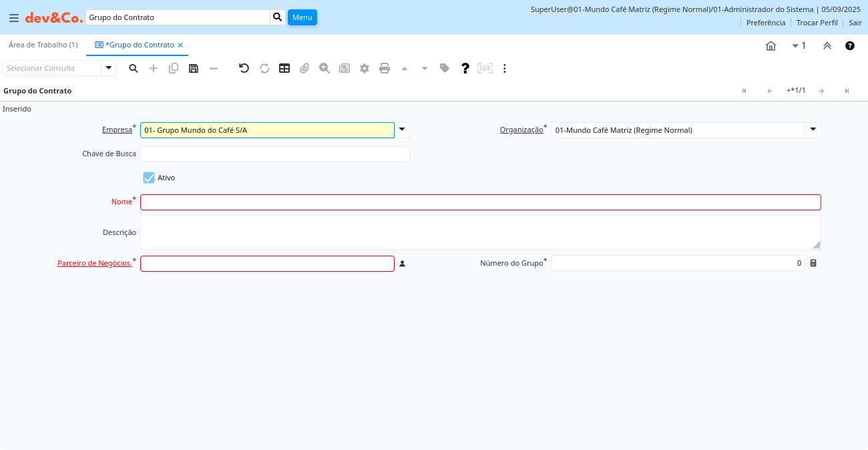Toggle the Ativo checkbox
This screenshot has height=450, width=868.
(x=149, y=178)
